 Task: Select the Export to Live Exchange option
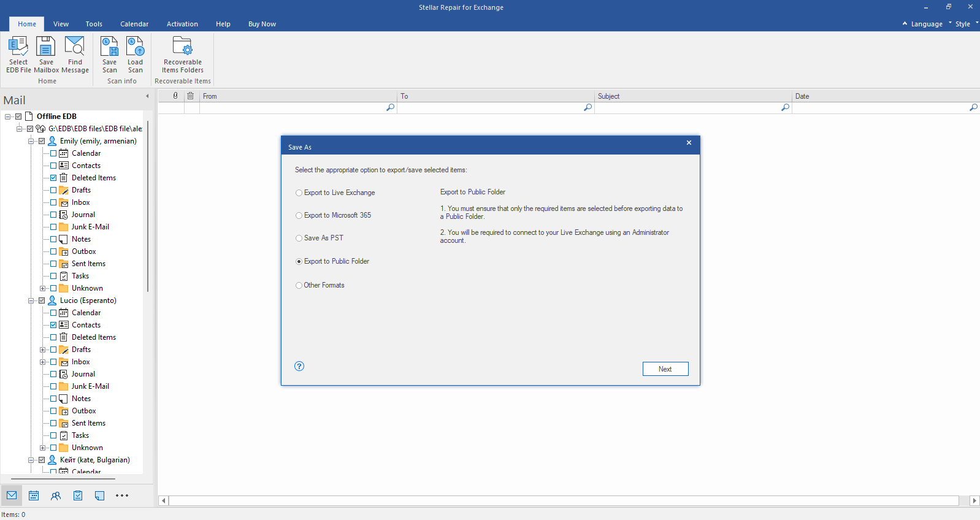click(299, 193)
